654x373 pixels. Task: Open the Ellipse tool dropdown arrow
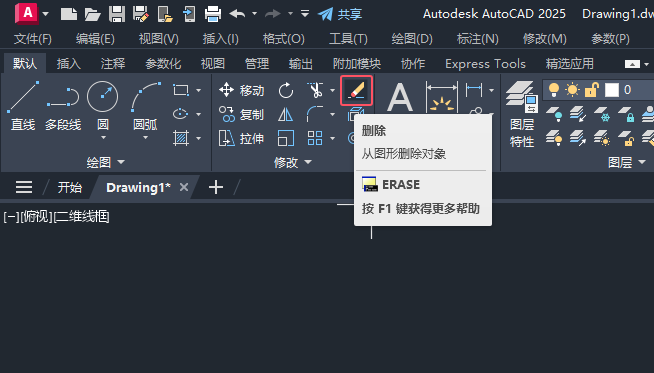coord(199,114)
